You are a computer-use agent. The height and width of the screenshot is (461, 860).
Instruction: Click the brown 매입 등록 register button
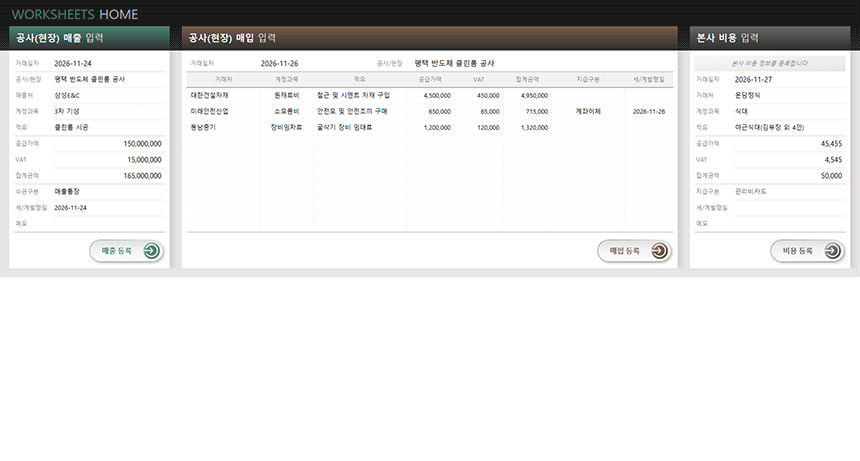(x=634, y=251)
